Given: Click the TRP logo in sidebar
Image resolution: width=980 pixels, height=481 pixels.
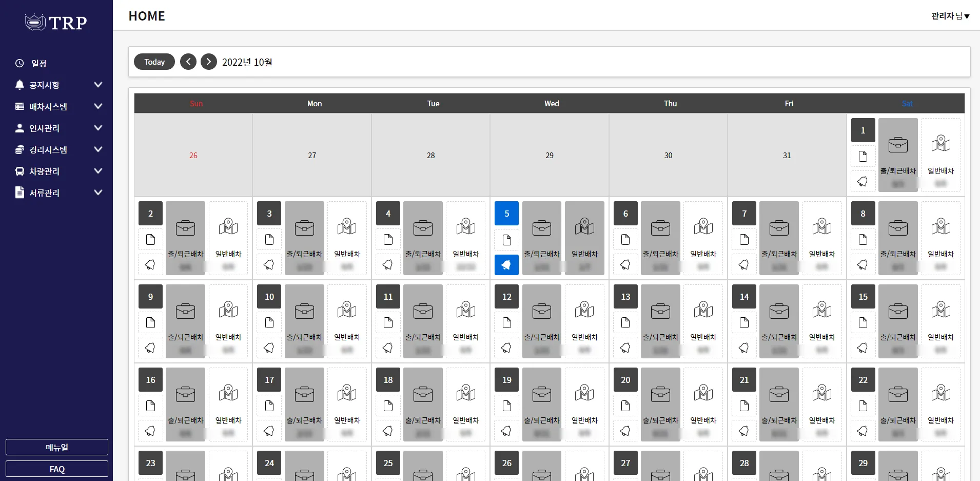Looking at the screenshot, I should coord(56,23).
